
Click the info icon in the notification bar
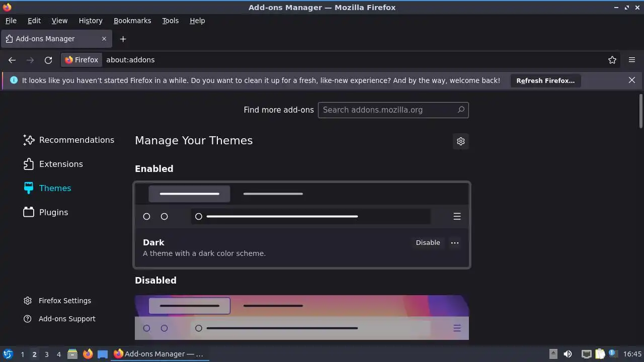point(14,80)
